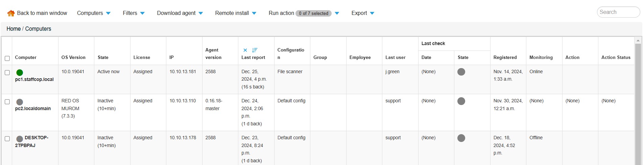Screen dimensions: 644x165
Task: Click gray status dot for pc2.localdomain
Action: (20, 102)
